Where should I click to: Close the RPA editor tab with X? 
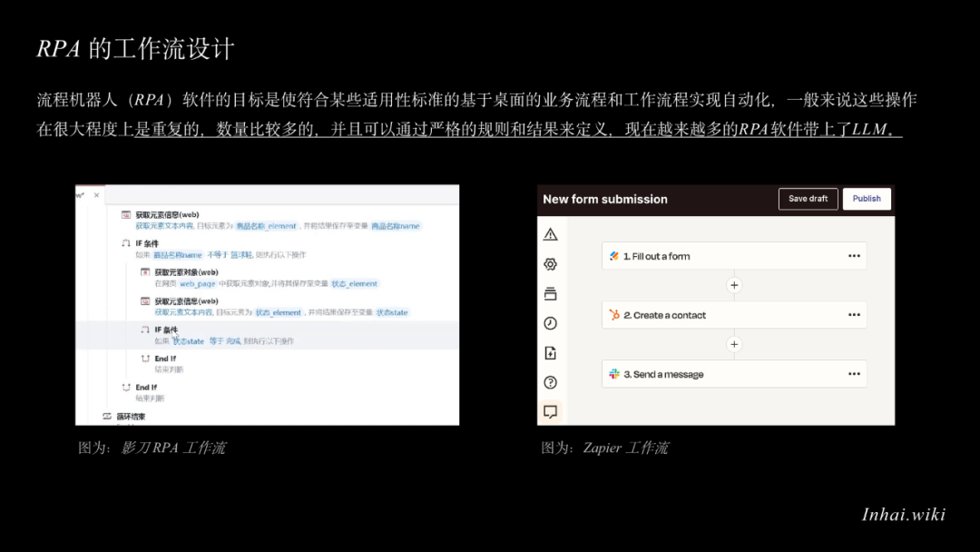(96, 195)
